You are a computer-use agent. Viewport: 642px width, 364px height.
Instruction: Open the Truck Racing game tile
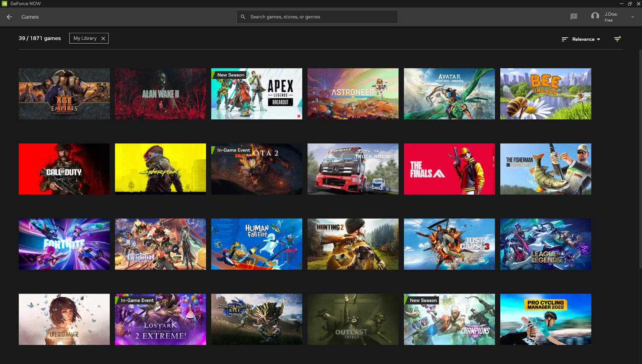[x=353, y=169]
